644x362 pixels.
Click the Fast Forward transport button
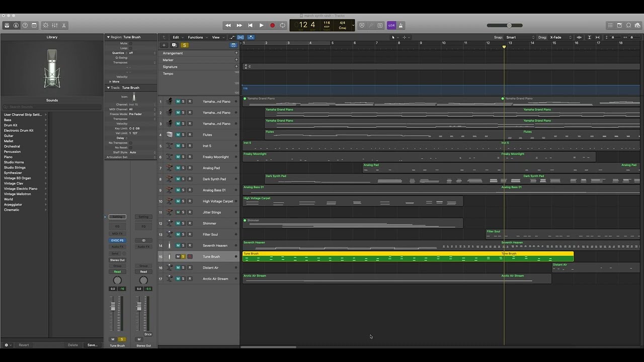[x=239, y=25]
